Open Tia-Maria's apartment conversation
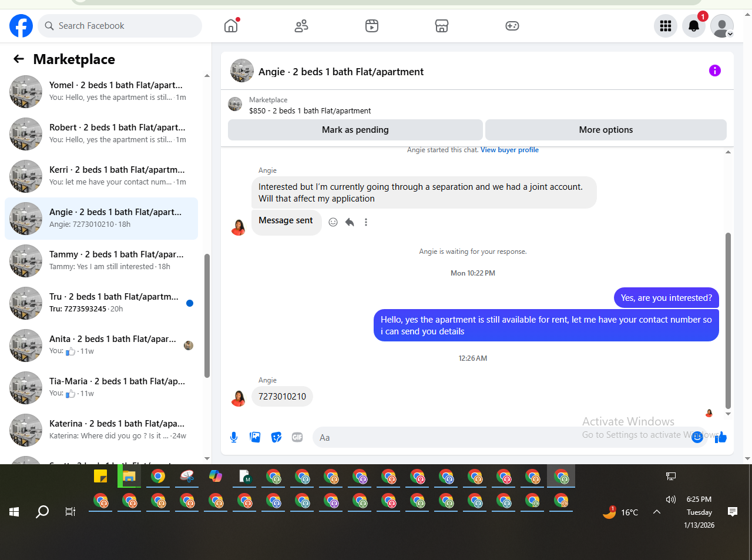This screenshot has width=752, height=560. (x=101, y=388)
